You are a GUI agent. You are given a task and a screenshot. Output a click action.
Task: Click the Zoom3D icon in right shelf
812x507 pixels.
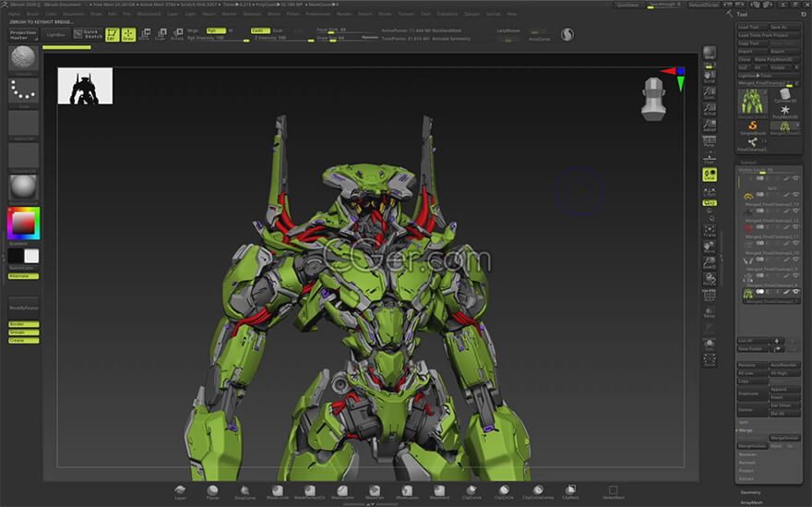[710, 263]
